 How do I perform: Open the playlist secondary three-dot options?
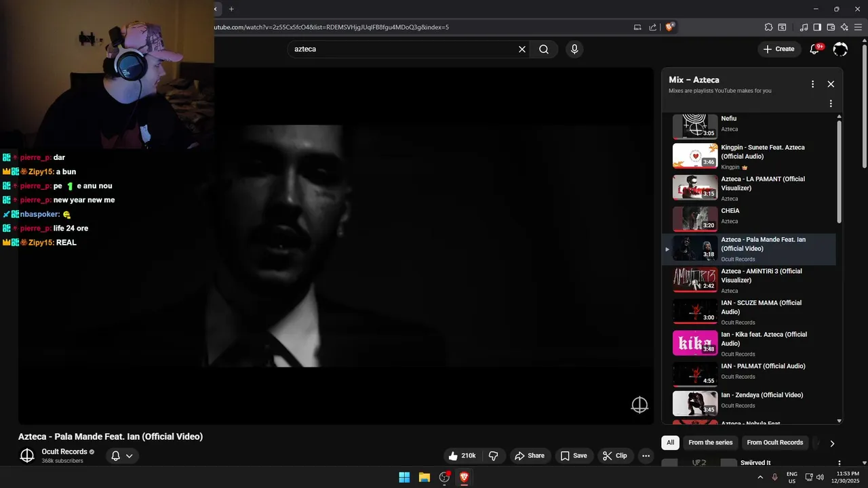tap(831, 104)
